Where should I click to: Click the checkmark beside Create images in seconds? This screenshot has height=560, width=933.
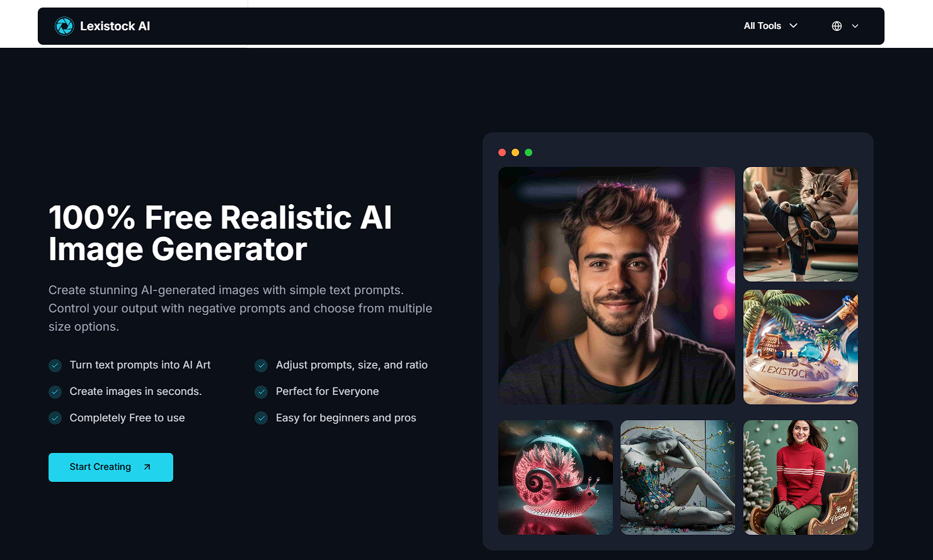[55, 392]
